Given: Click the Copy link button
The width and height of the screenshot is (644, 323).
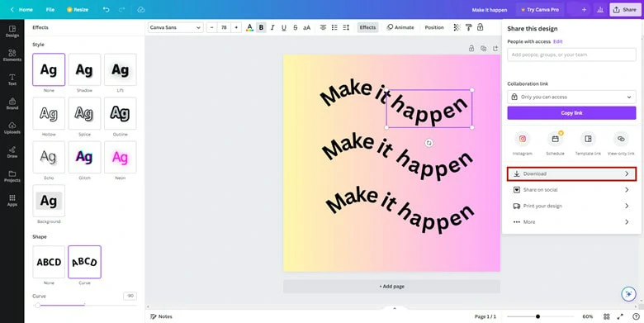Looking at the screenshot, I should [x=571, y=113].
